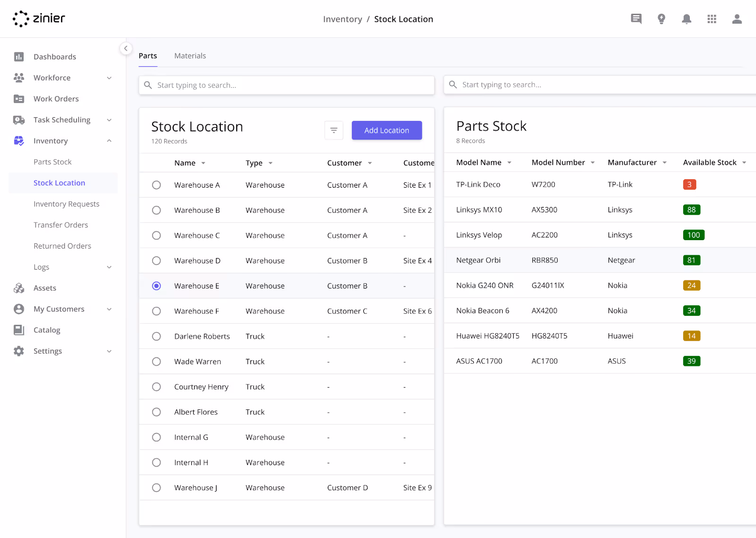Open the Customer column dropdown arrow

[x=369, y=163]
